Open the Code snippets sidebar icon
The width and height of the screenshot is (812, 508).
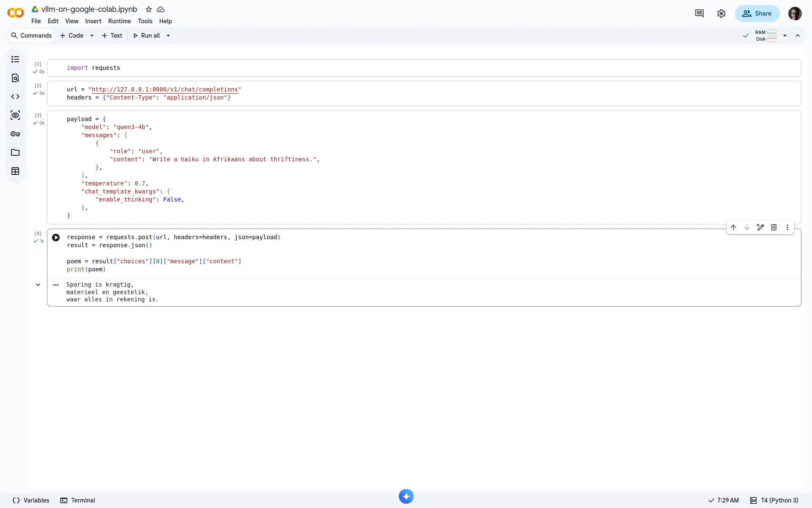[15, 97]
